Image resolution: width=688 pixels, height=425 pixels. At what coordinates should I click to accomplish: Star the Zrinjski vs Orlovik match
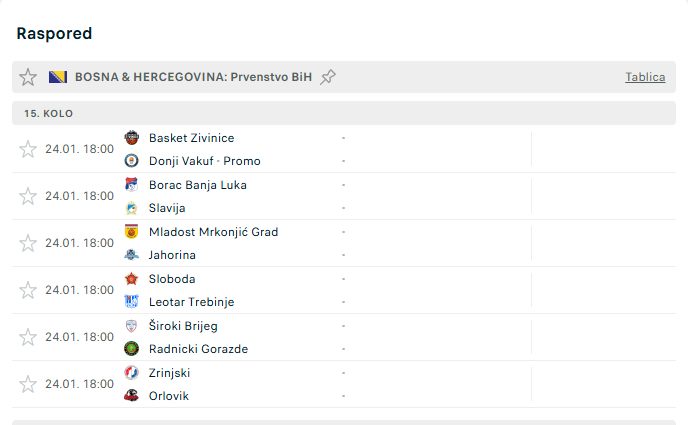click(x=28, y=384)
